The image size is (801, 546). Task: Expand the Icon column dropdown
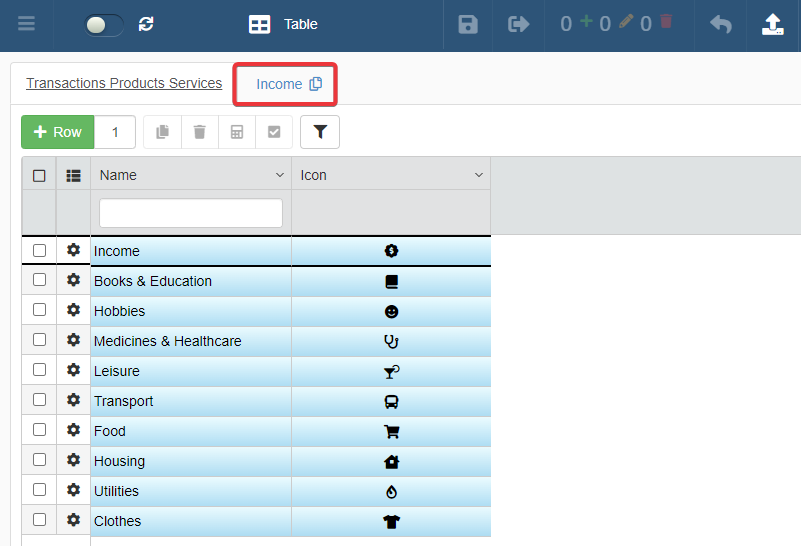point(478,175)
